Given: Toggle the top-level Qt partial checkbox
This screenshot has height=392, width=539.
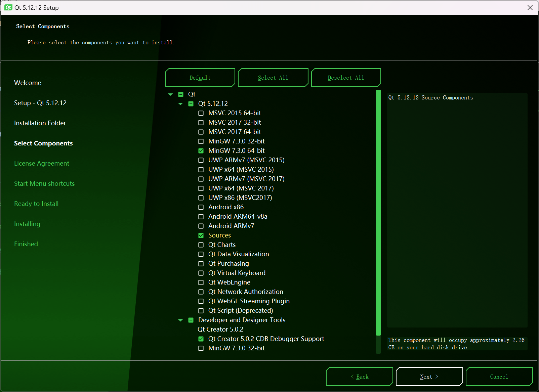Looking at the screenshot, I should 181,94.
